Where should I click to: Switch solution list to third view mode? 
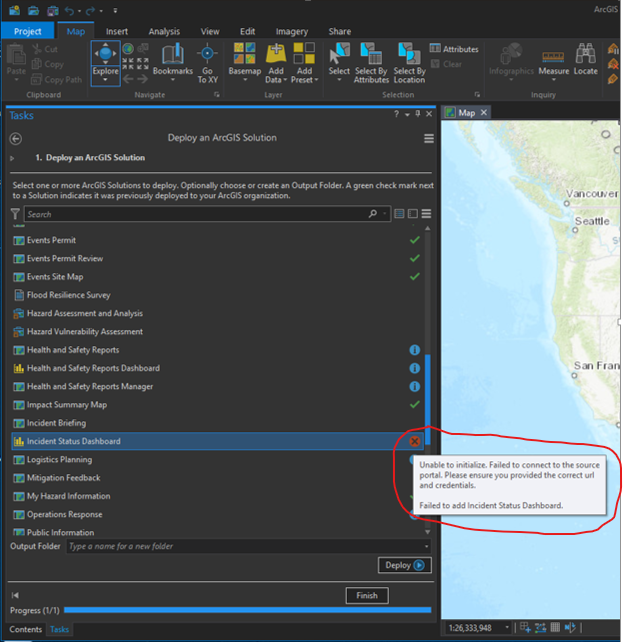tap(426, 214)
